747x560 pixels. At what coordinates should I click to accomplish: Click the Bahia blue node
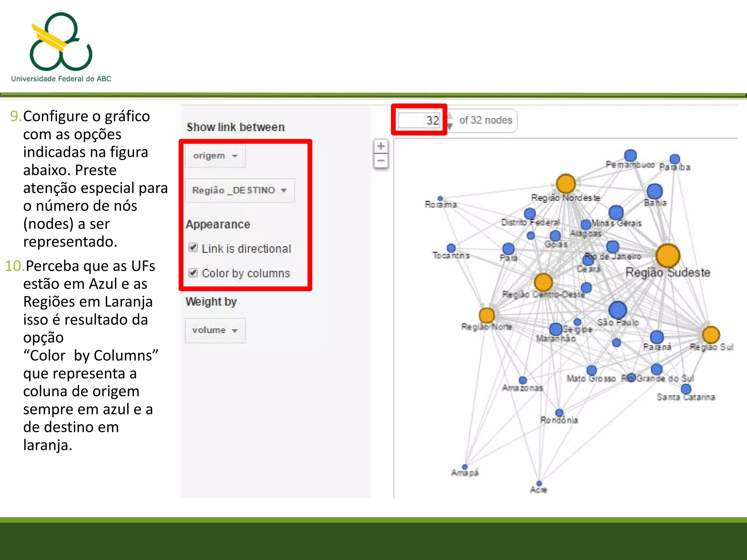click(654, 191)
